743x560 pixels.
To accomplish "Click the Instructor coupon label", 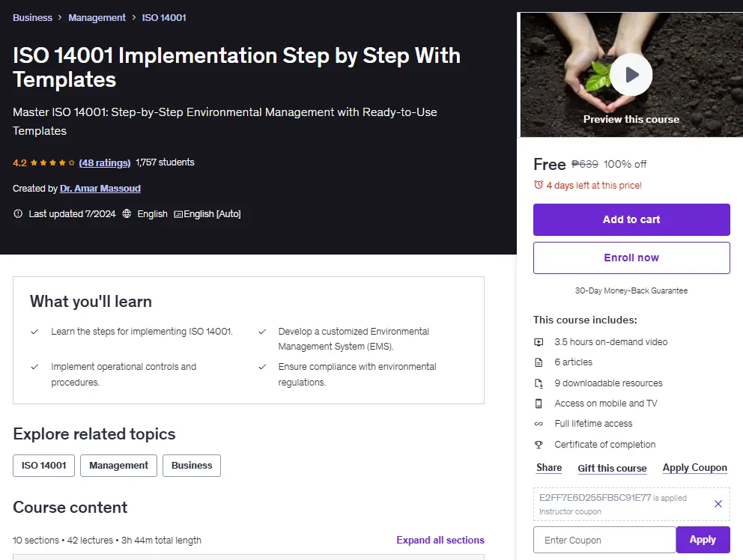I will point(570,511).
